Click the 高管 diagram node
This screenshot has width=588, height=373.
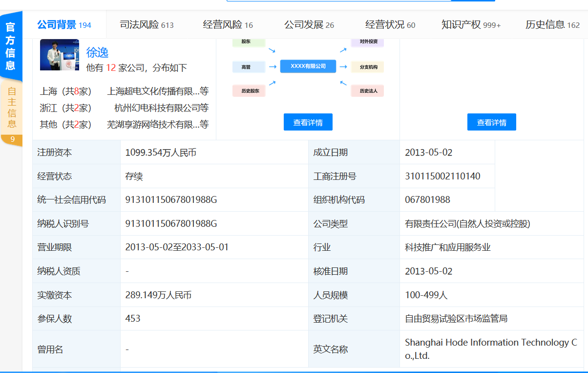tap(249, 66)
